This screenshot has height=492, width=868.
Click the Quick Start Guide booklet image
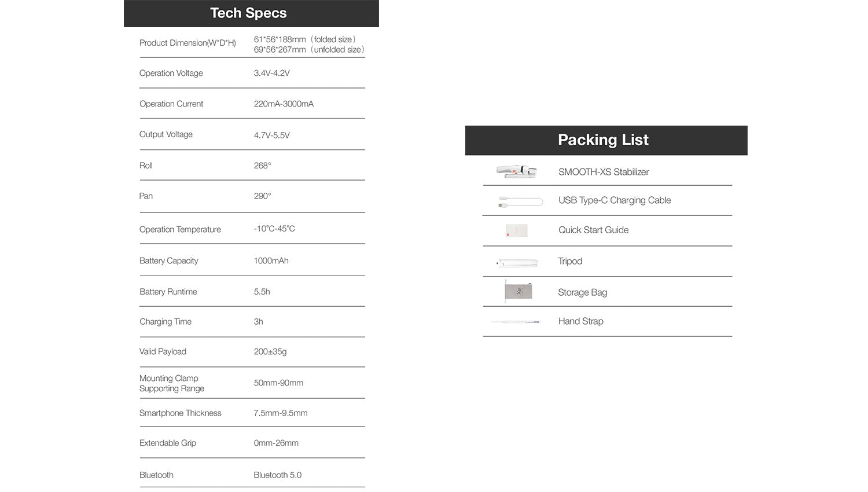click(517, 230)
